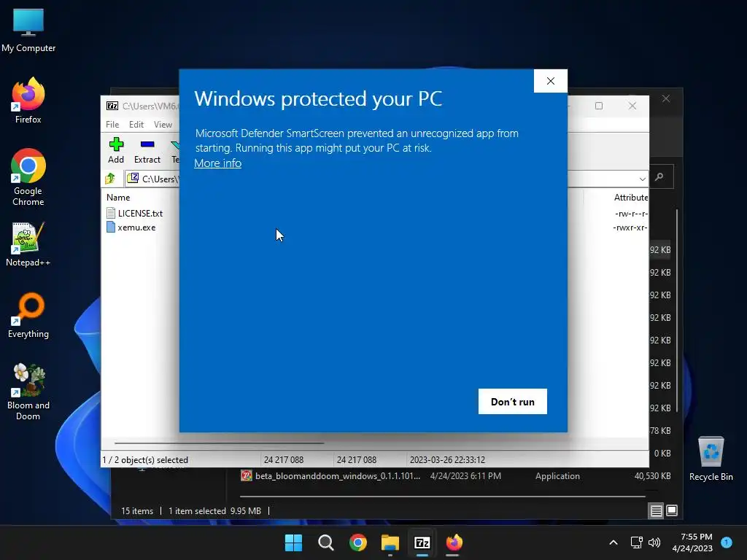The height and width of the screenshot is (560, 747).
Task: Launch Firefox from the desktop
Action: (x=28, y=101)
